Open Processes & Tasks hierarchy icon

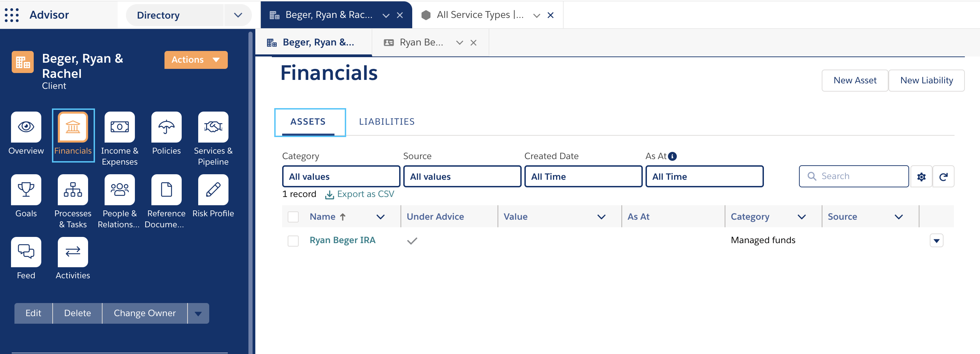[73, 189]
